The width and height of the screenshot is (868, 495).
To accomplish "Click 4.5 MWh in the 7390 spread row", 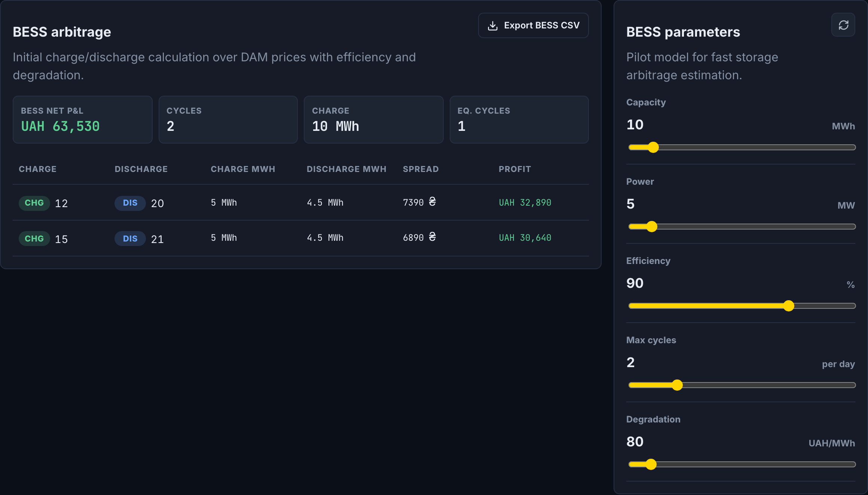I will (325, 203).
